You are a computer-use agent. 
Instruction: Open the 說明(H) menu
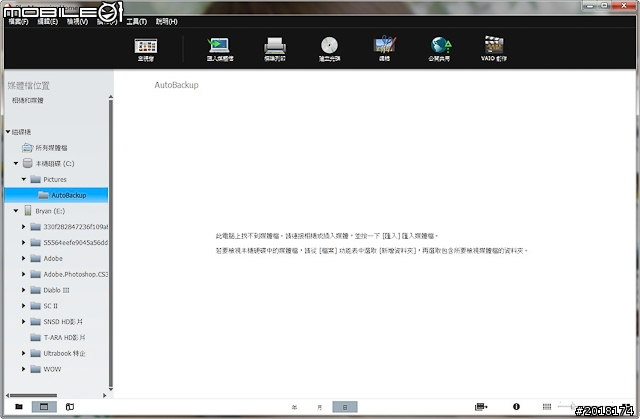[167, 20]
